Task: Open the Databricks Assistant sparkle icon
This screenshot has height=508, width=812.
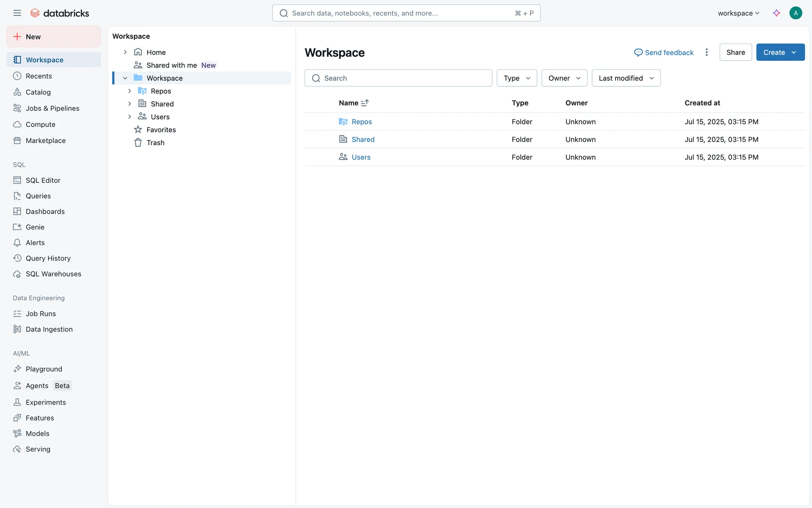Action: (x=776, y=13)
